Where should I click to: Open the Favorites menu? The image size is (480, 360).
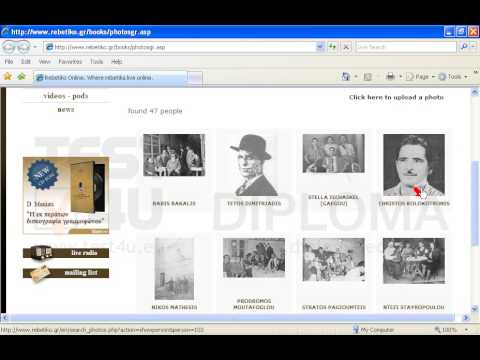coord(70,62)
